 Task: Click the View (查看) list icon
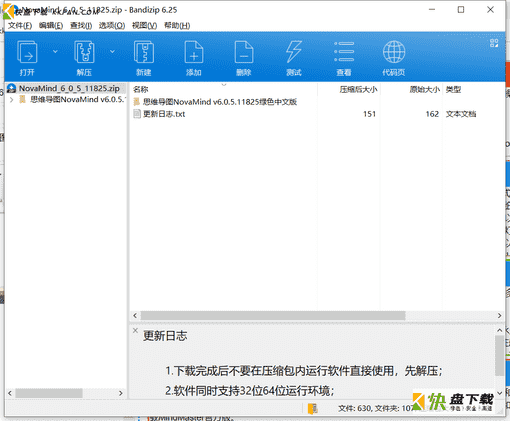pos(344,52)
